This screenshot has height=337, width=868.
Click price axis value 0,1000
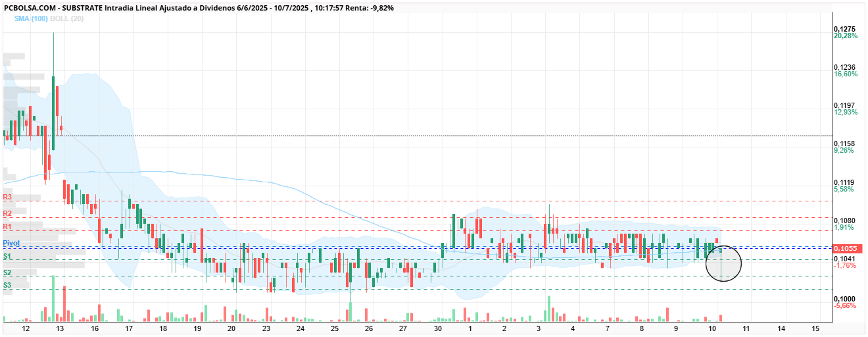click(x=844, y=299)
